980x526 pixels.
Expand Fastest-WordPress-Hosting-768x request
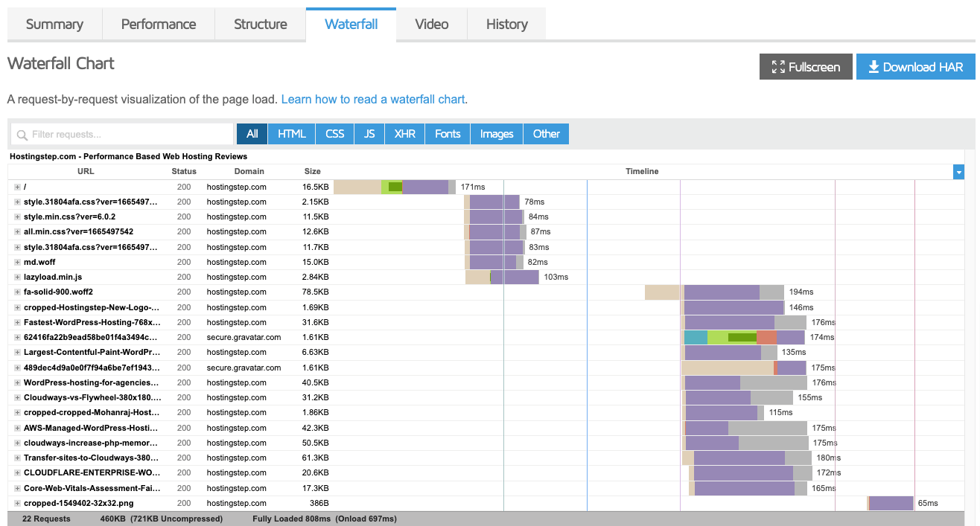[x=17, y=322]
